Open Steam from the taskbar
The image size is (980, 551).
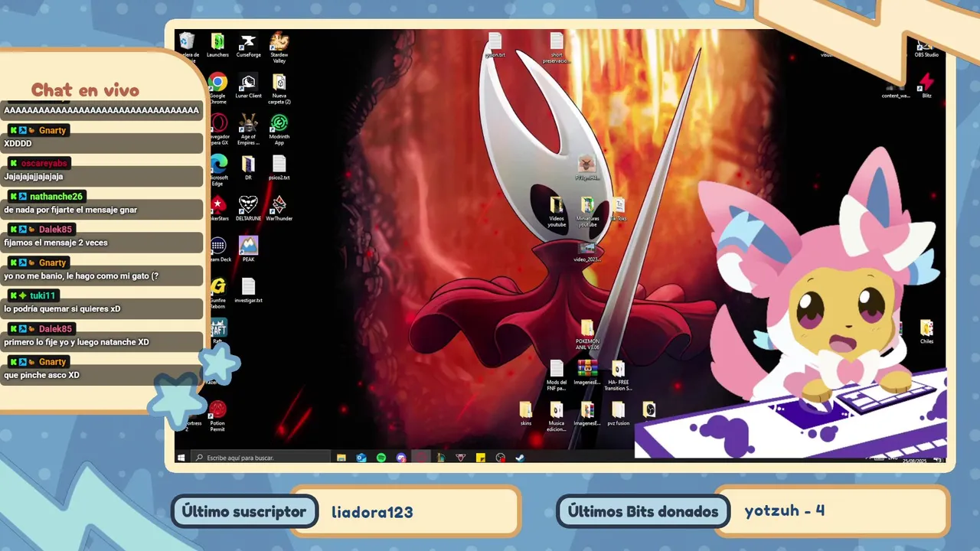click(520, 458)
